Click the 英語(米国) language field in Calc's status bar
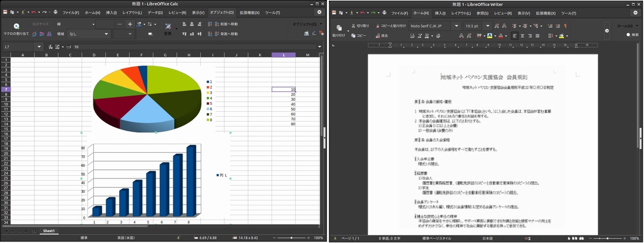 click(x=127, y=238)
